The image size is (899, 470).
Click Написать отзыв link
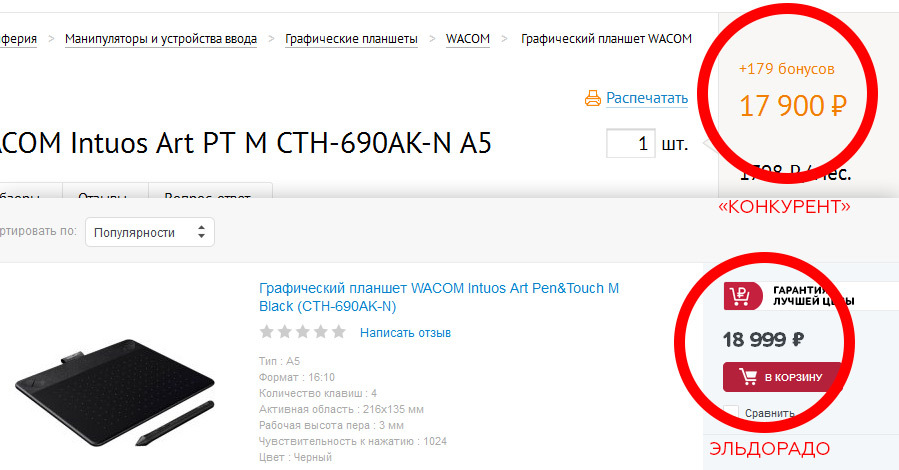[x=405, y=332]
